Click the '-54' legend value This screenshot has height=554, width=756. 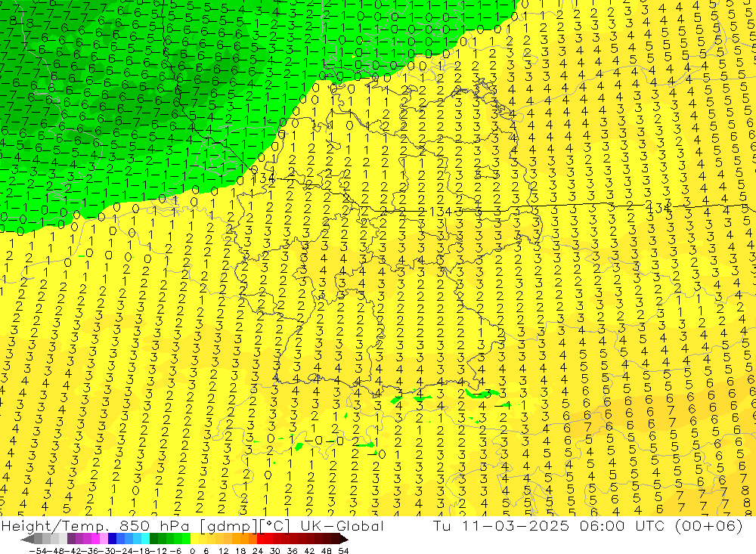point(39,551)
